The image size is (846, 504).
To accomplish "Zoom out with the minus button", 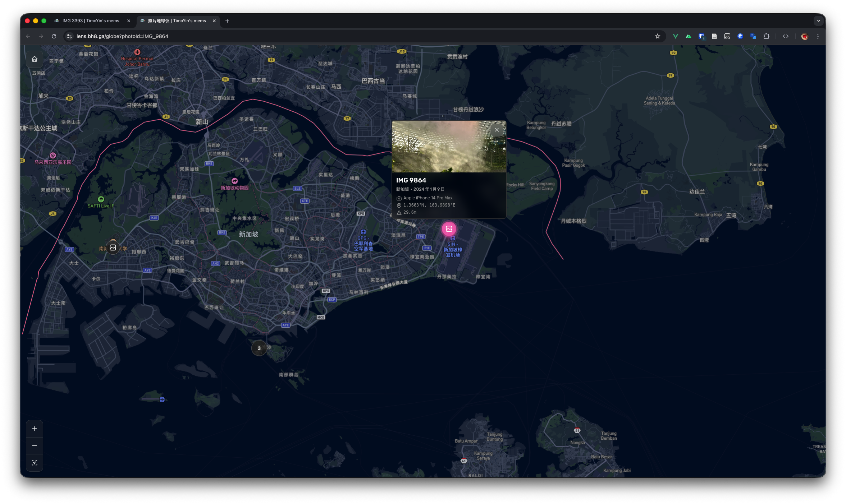I will pos(35,445).
